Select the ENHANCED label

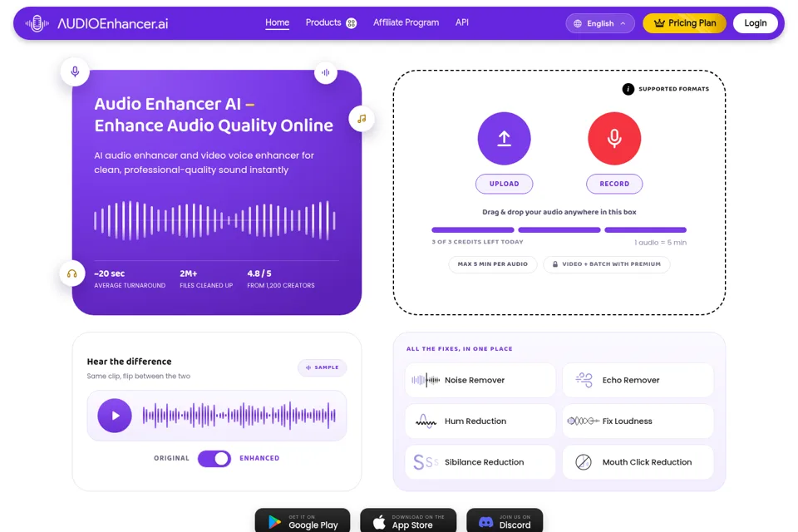pyautogui.click(x=259, y=458)
